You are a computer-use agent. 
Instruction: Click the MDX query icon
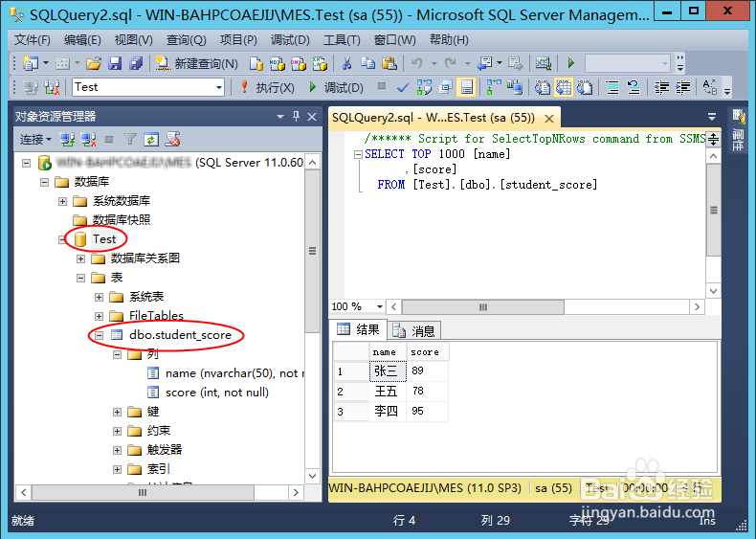pyautogui.click(x=278, y=63)
